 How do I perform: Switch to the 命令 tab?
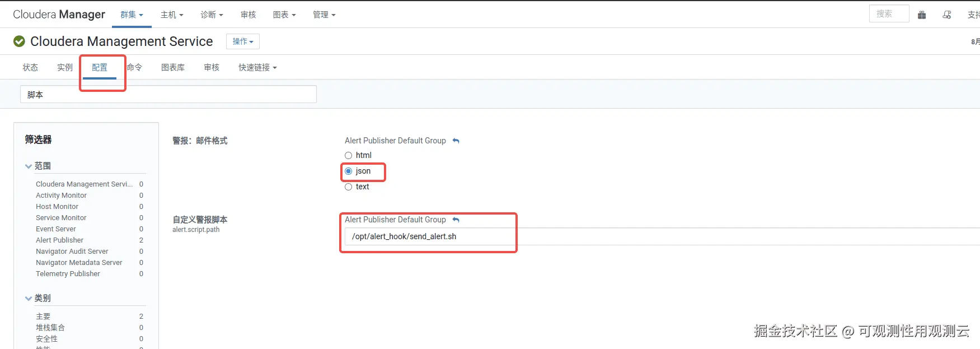coord(134,67)
